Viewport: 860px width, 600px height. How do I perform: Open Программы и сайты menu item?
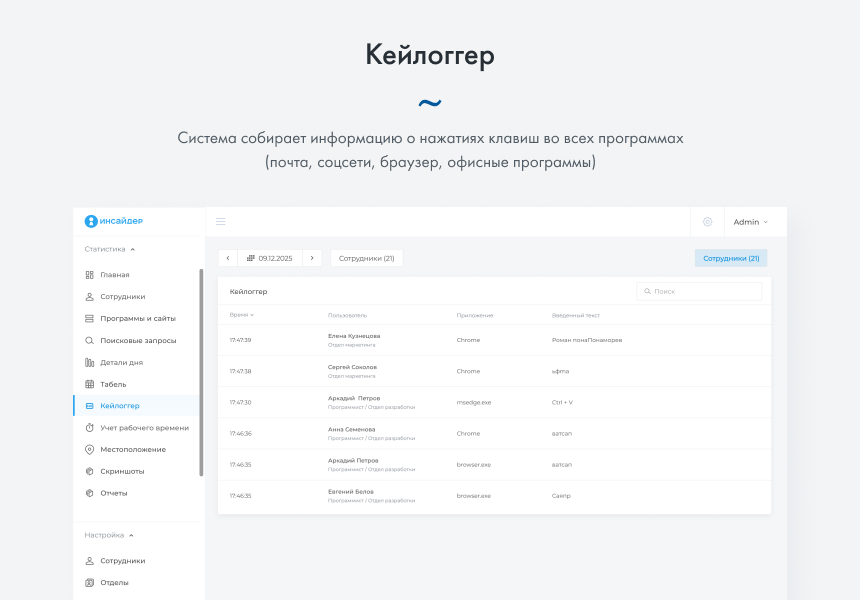pos(137,319)
